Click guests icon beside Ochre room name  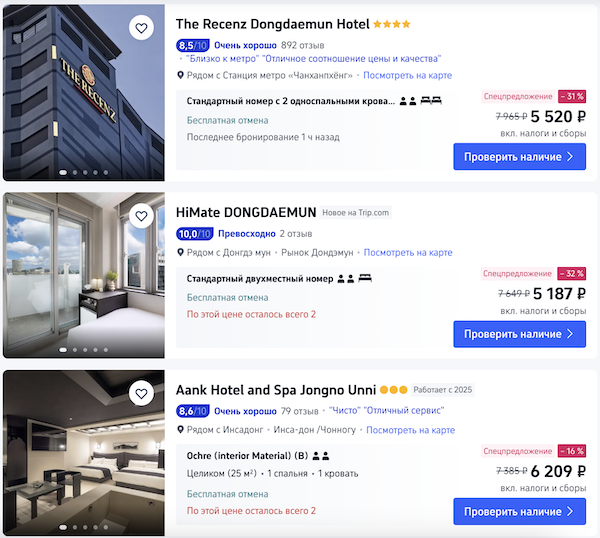321,456
